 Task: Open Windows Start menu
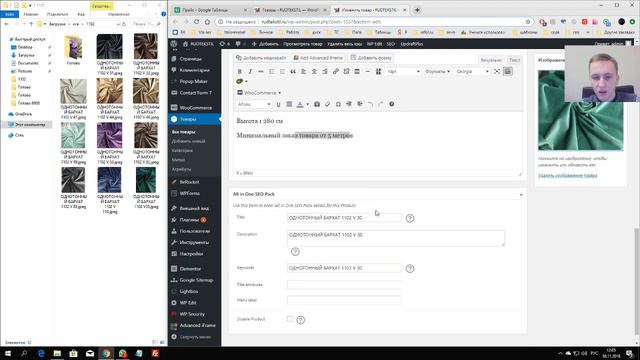(x=8, y=353)
